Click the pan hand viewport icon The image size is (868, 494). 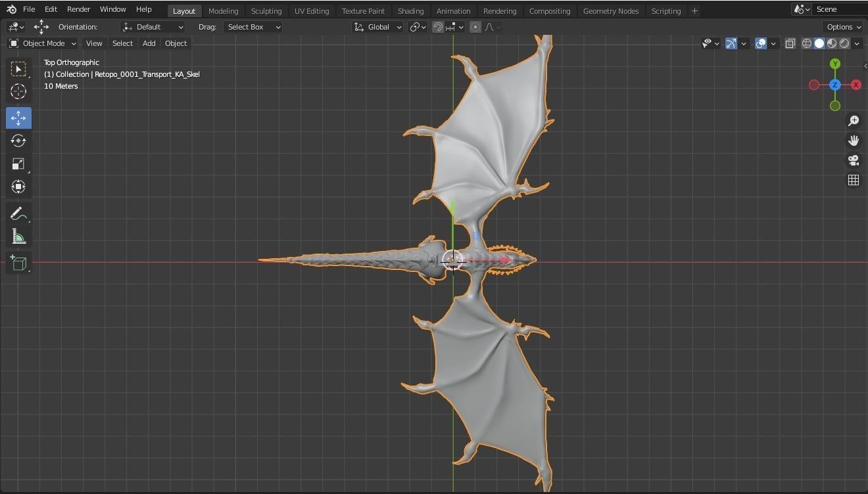[x=854, y=141]
